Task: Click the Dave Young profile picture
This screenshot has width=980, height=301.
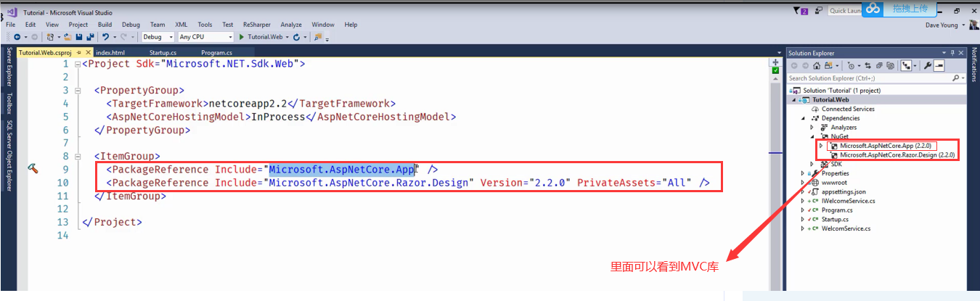Action: click(x=973, y=25)
